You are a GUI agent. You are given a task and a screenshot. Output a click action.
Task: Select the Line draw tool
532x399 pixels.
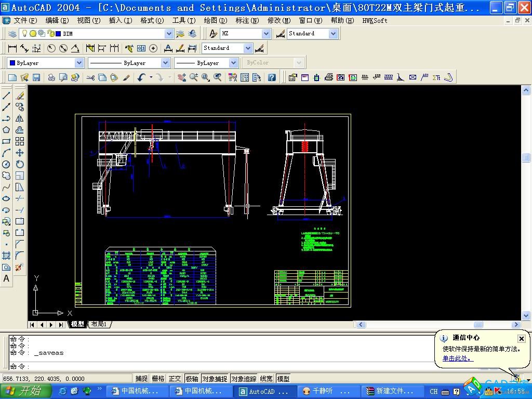point(6,96)
